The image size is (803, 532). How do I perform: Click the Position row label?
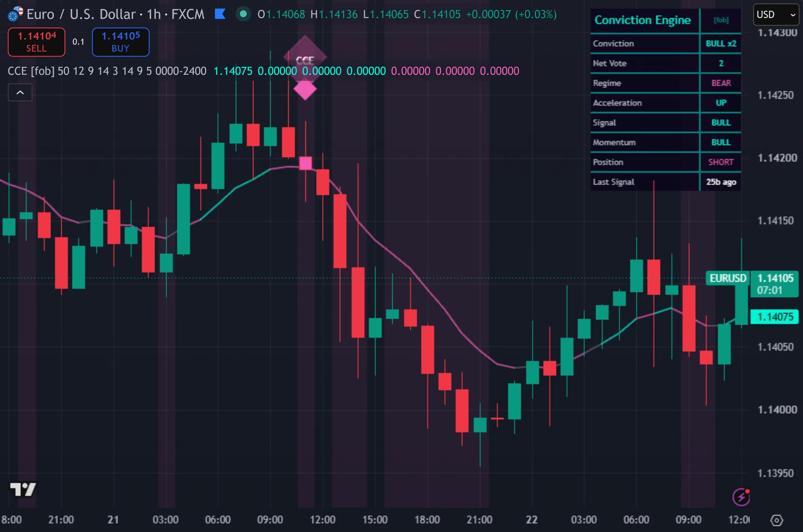pos(608,162)
